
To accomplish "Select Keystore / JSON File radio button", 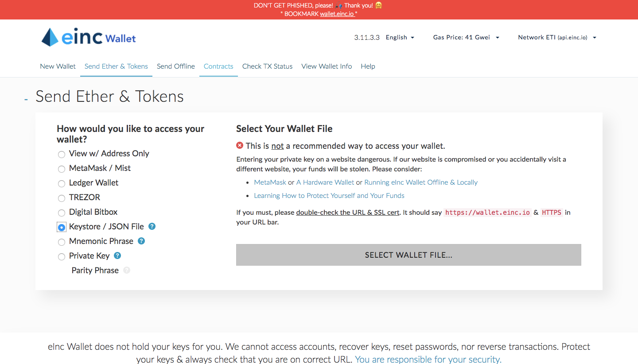I will pos(62,227).
